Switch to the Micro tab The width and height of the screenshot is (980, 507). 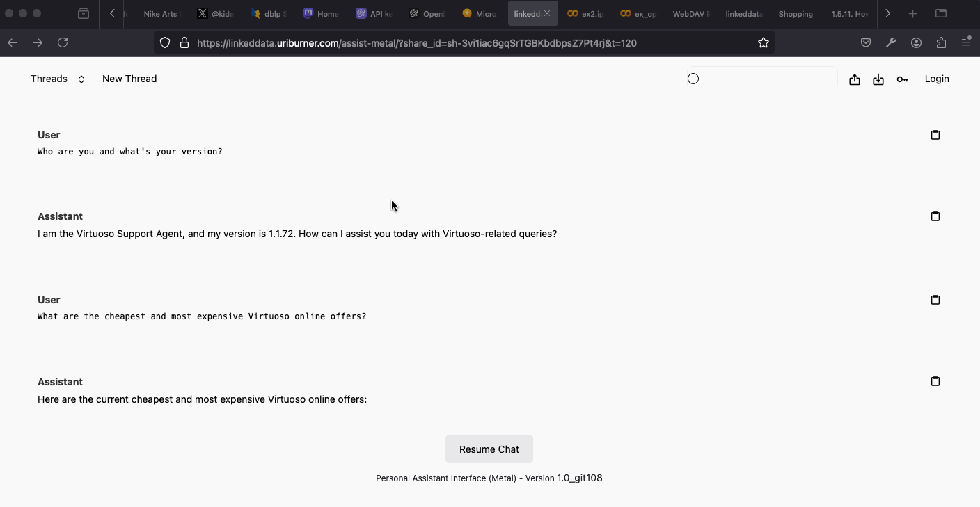click(x=480, y=14)
